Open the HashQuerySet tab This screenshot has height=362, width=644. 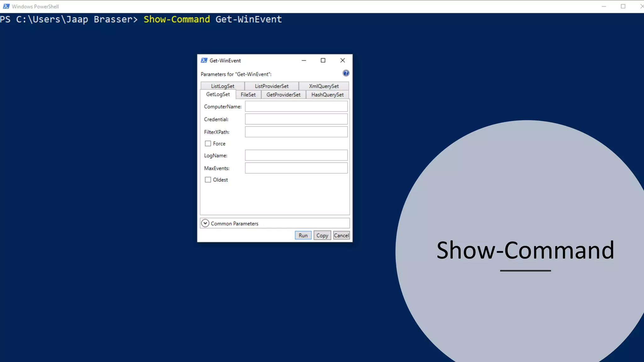click(x=327, y=95)
